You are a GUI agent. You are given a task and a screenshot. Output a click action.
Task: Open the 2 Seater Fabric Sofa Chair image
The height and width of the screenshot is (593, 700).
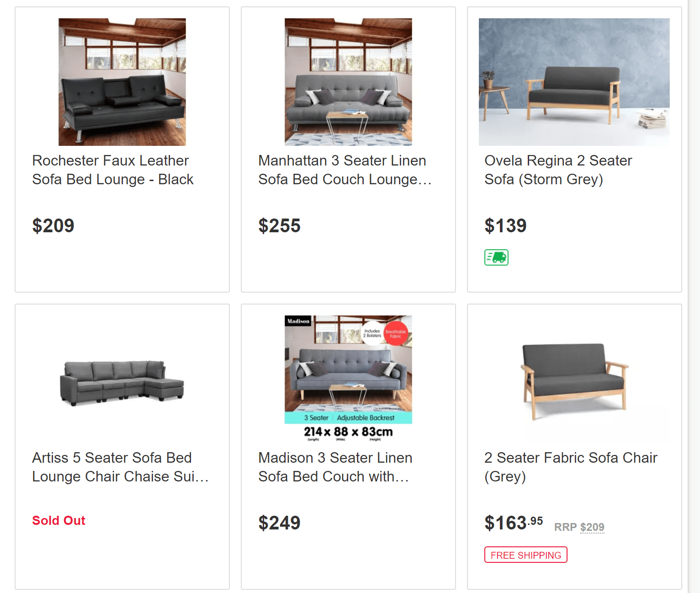tap(574, 379)
